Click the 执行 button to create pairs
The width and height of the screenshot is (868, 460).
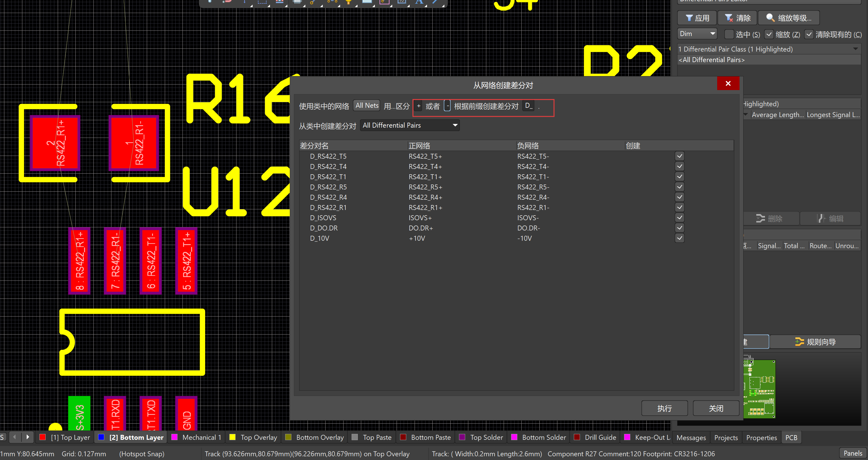[664, 408]
